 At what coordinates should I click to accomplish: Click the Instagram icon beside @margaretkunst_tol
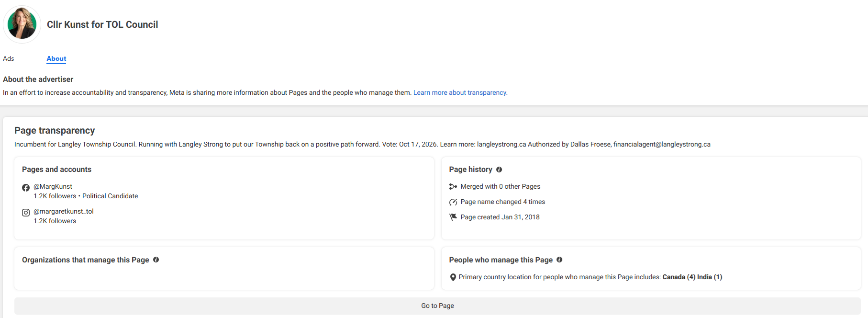click(26, 213)
